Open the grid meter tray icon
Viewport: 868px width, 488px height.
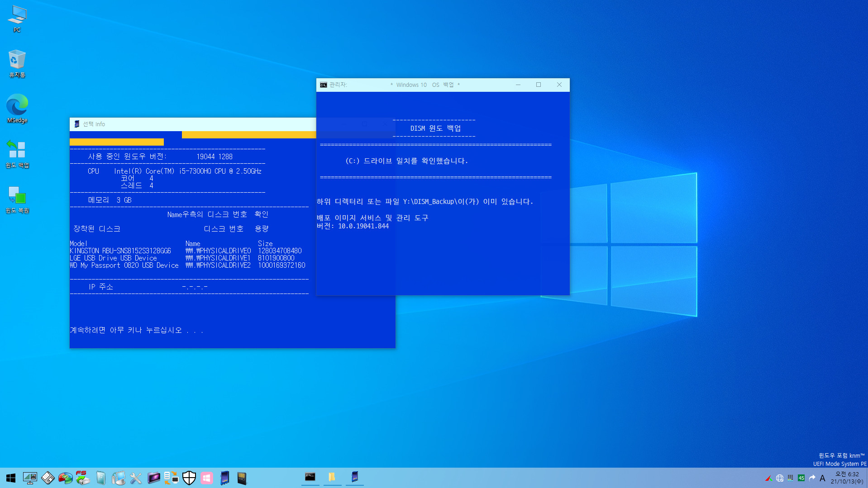click(790, 478)
